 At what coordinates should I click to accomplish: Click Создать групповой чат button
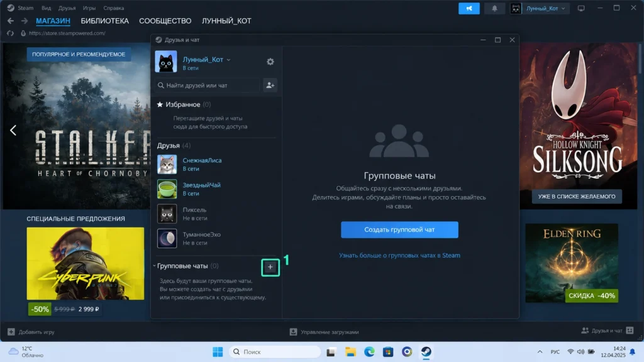pyautogui.click(x=399, y=230)
